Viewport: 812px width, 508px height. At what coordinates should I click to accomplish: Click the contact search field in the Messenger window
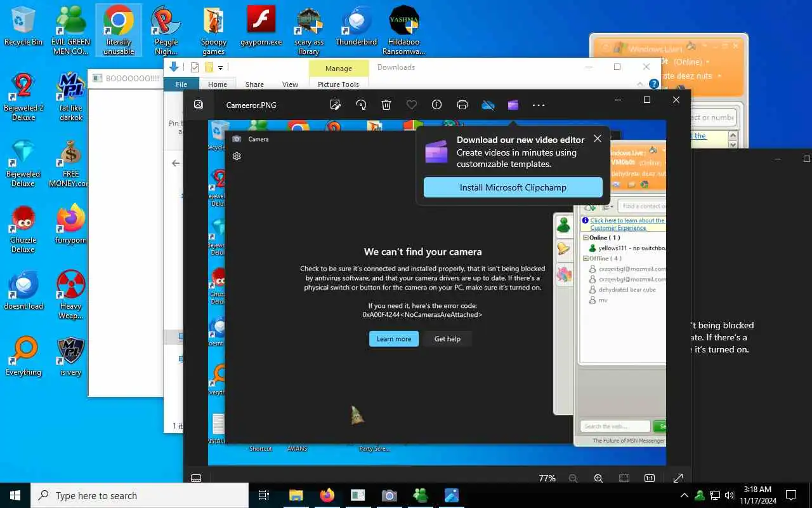[x=714, y=117]
